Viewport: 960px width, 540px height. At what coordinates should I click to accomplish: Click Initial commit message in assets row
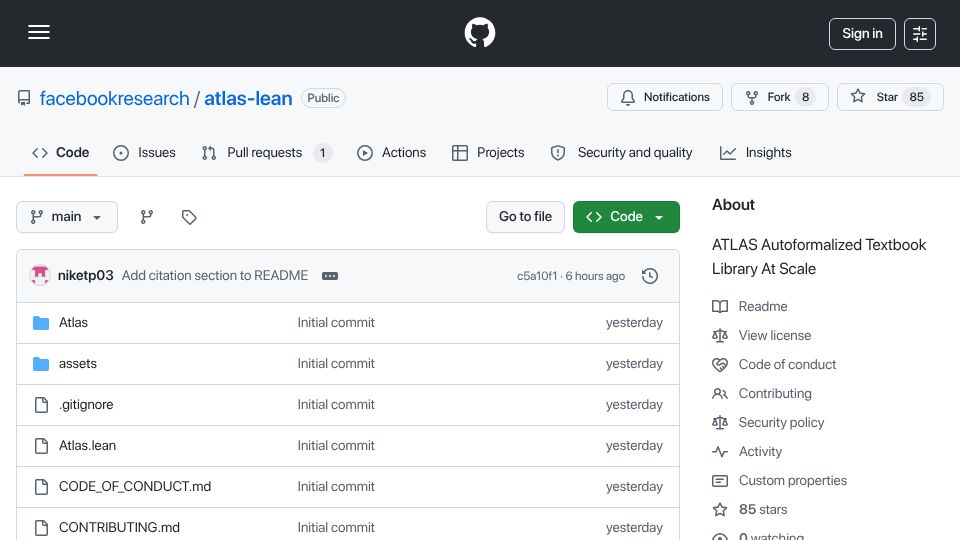point(336,364)
